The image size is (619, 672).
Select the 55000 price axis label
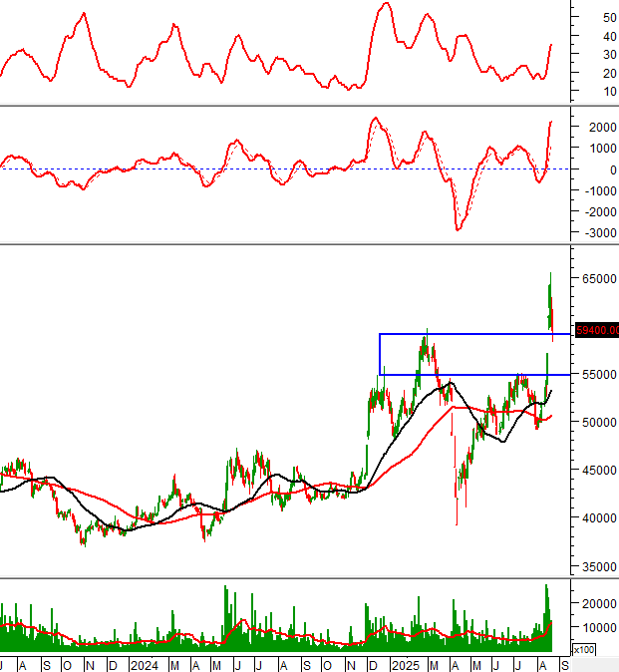599,375
